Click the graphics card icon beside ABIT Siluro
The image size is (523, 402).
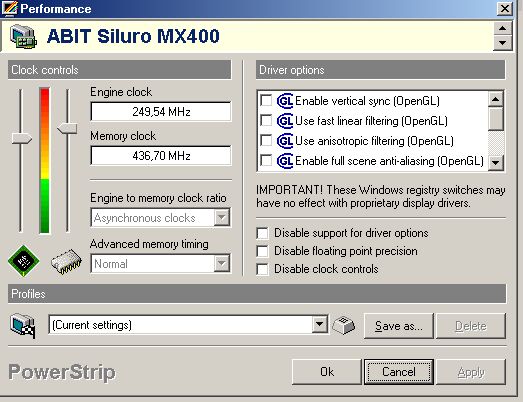click(23, 36)
